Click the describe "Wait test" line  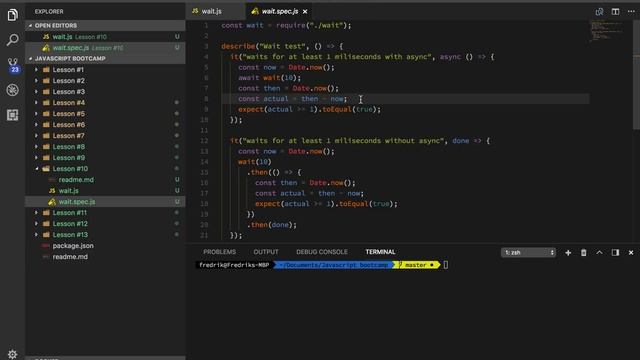(x=282, y=47)
